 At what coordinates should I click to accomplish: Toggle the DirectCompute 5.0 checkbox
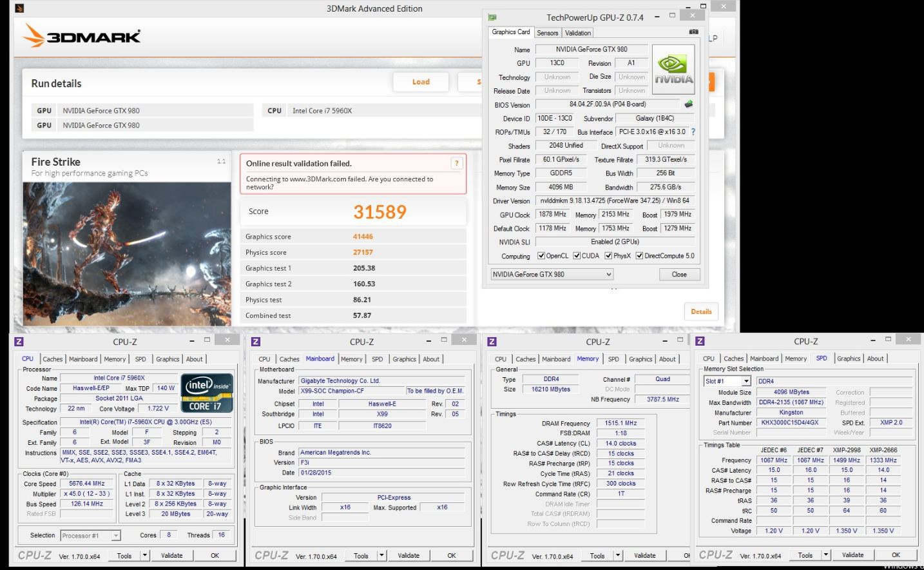(x=639, y=256)
